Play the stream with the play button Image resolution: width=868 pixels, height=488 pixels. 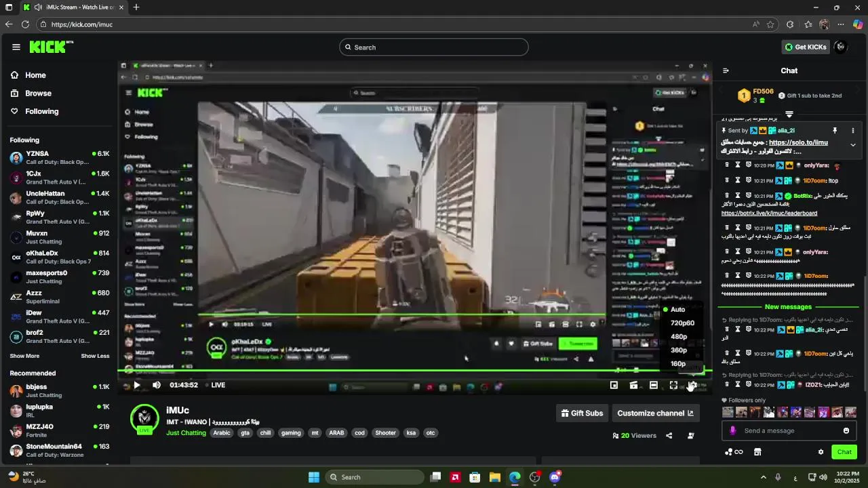136,385
